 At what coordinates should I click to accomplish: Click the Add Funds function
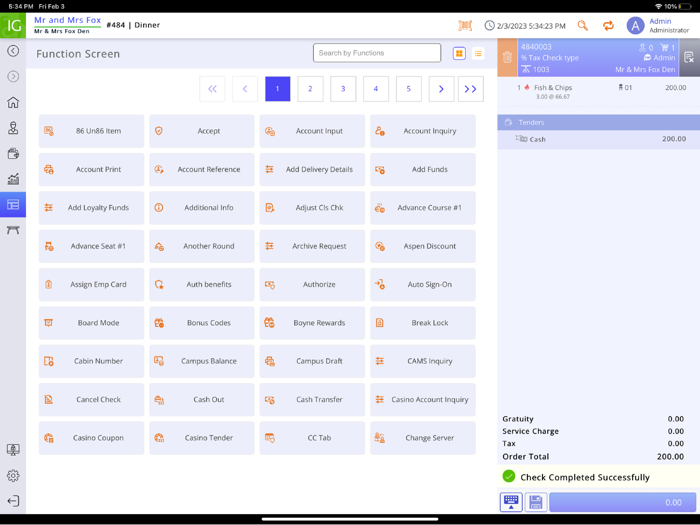coord(423,169)
